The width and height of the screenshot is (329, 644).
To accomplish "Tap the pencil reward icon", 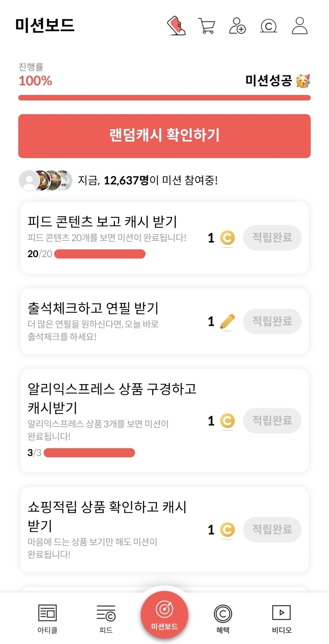I will [x=227, y=321].
